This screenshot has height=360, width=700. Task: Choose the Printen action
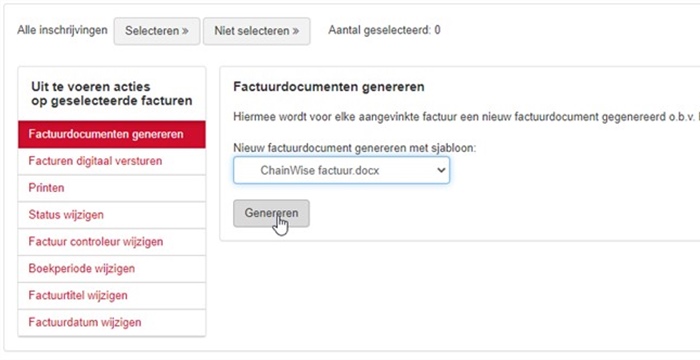pos(112,188)
